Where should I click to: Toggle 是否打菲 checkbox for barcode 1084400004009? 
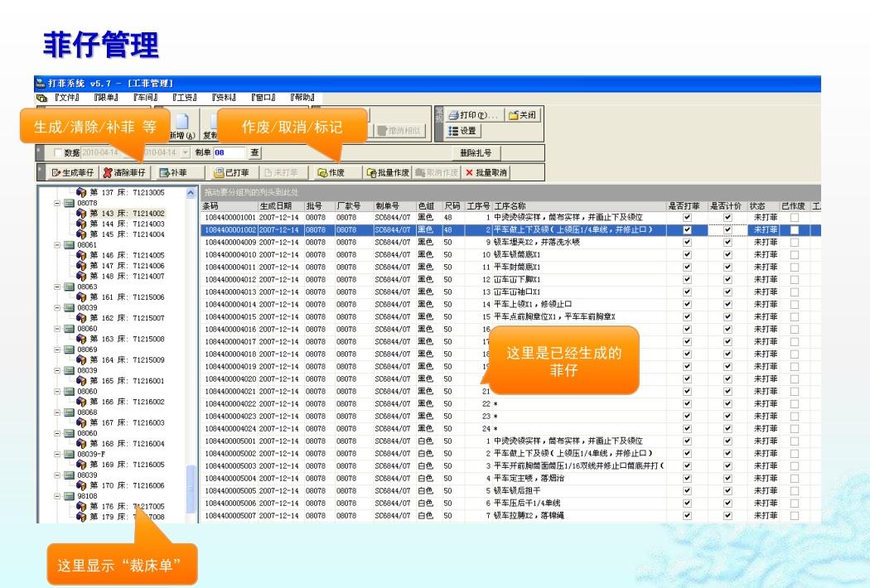coord(687,243)
